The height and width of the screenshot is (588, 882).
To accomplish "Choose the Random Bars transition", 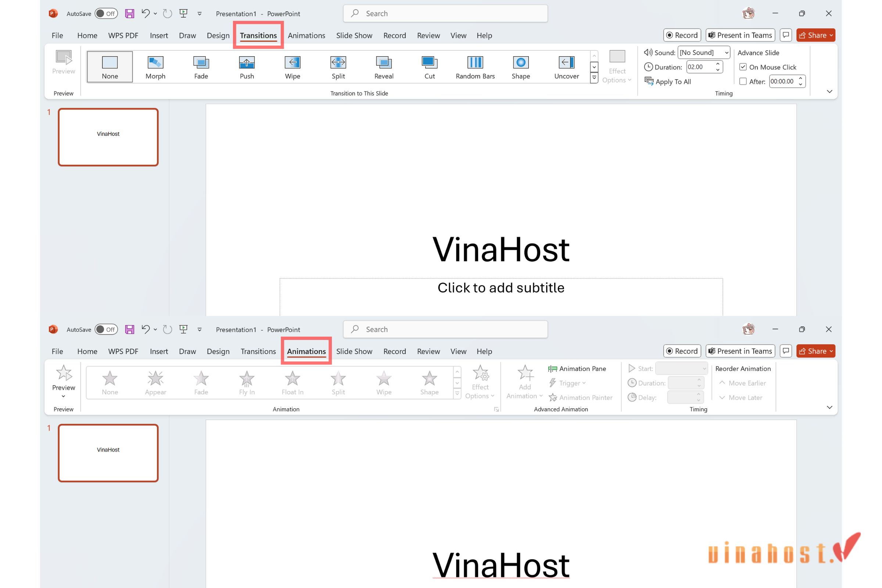I will (475, 67).
